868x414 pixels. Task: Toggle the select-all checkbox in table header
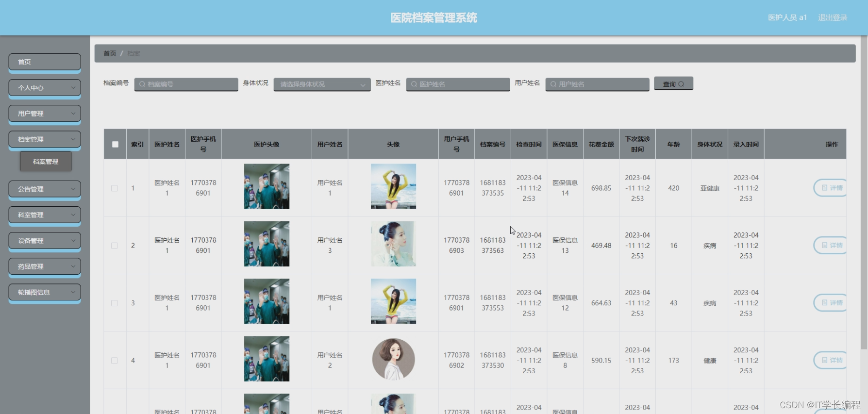tap(115, 144)
